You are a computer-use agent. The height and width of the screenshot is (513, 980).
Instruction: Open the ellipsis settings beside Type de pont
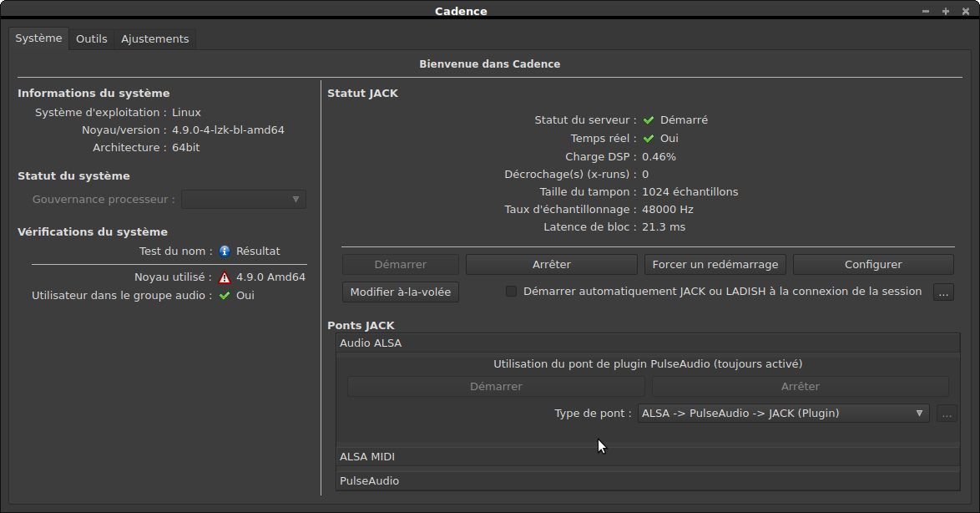coord(947,413)
